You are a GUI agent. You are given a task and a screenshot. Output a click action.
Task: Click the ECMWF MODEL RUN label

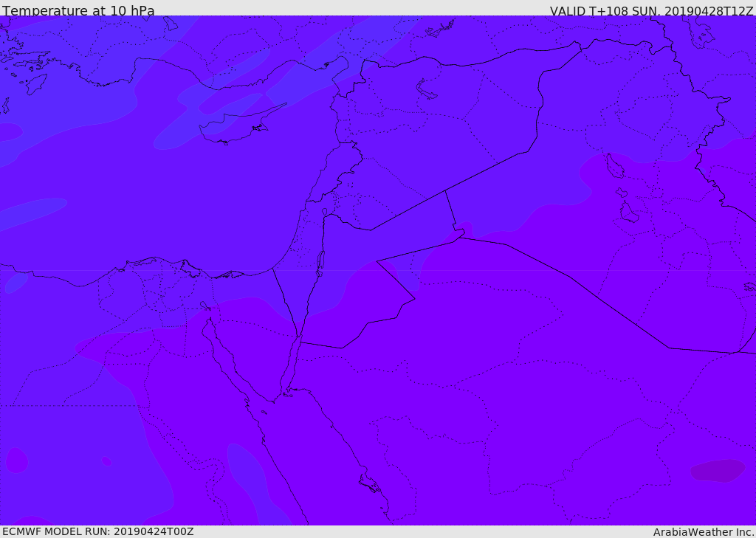[x=98, y=531]
